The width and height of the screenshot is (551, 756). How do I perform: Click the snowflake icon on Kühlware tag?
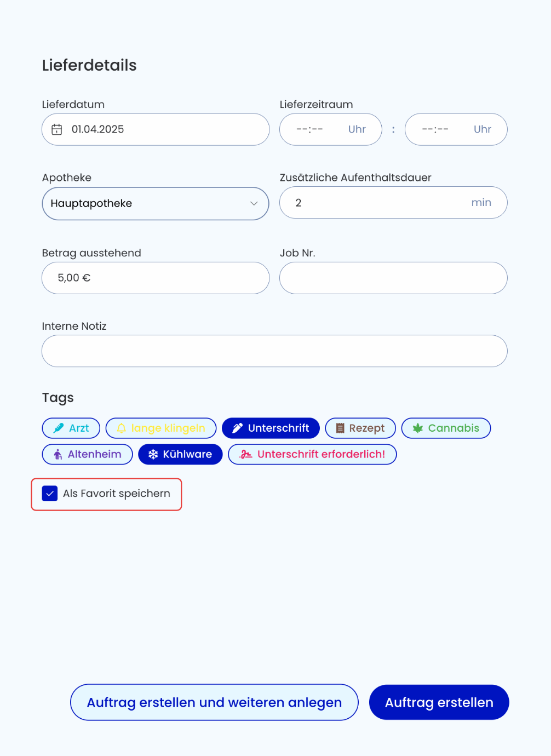tap(153, 454)
